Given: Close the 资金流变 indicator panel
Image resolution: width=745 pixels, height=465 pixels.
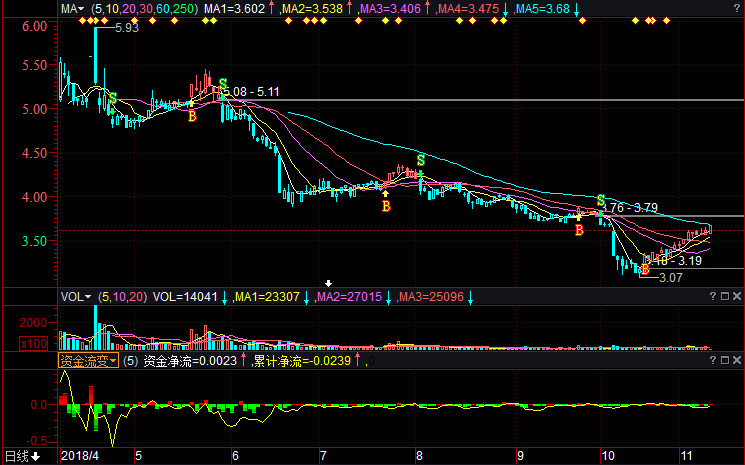Looking at the screenshot, I should coord(737,361).
